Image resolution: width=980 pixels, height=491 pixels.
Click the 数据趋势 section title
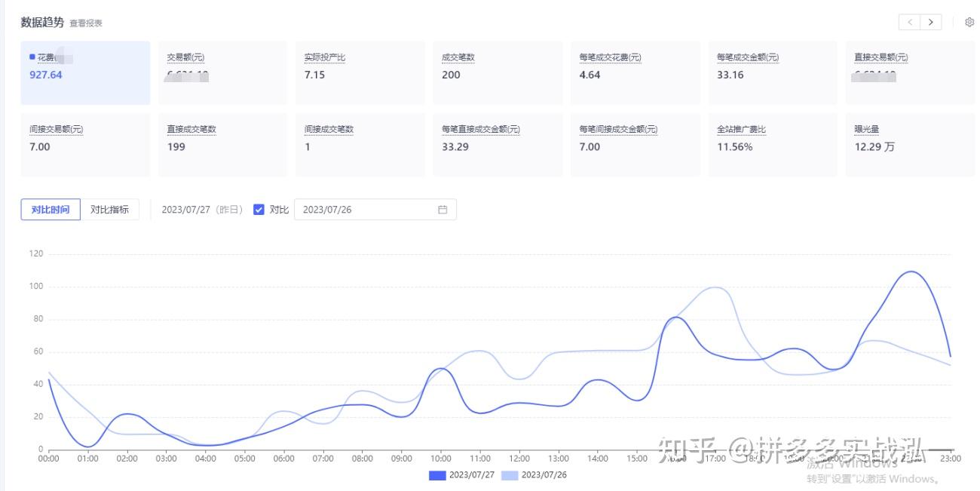click(42, 22)
